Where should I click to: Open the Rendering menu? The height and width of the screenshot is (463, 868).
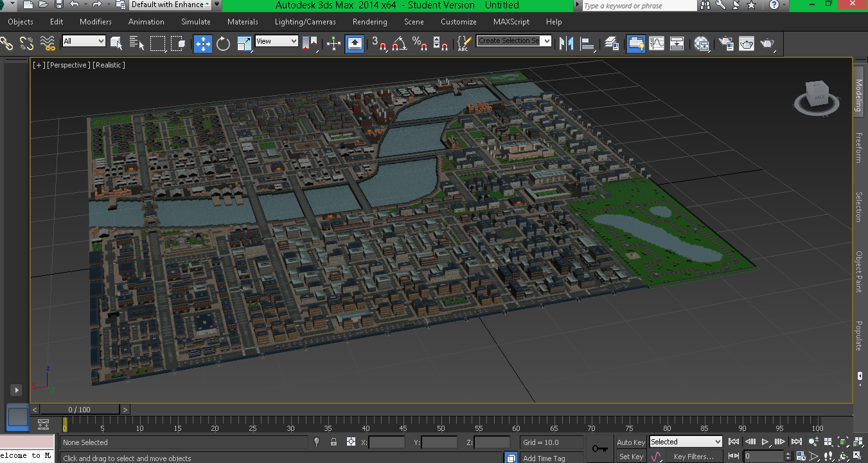[370, 21]
